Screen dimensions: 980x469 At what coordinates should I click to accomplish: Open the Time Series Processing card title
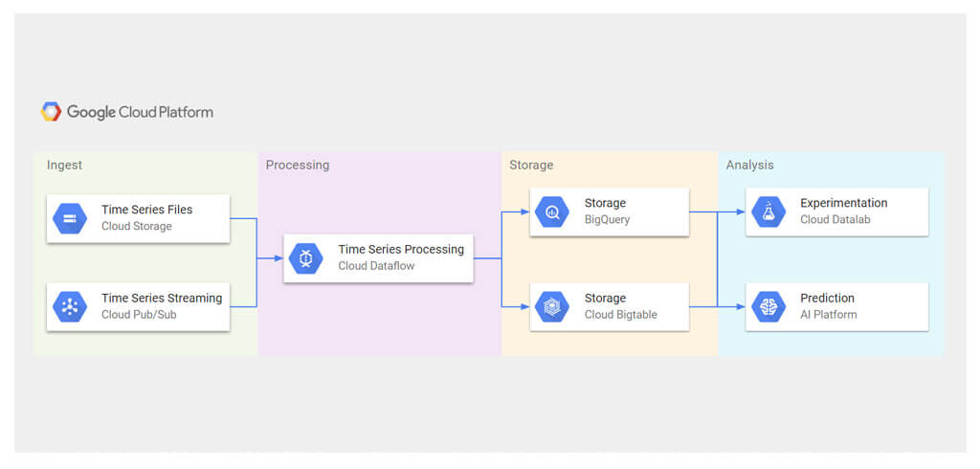pos(401,250)
